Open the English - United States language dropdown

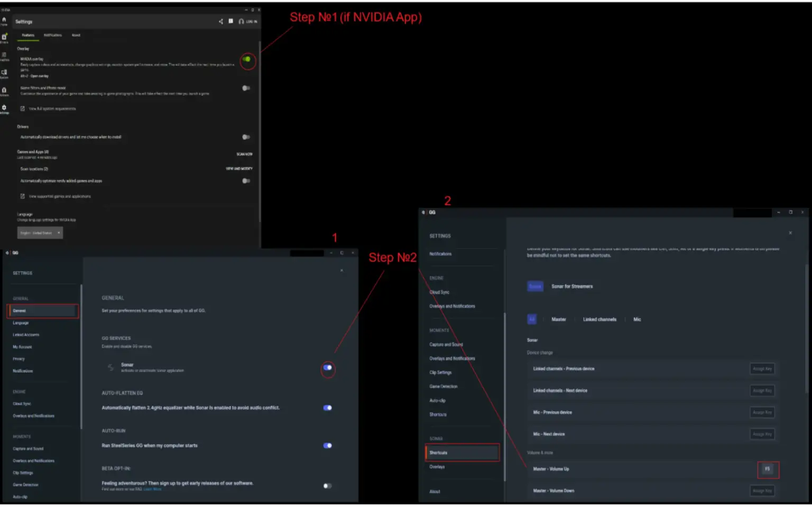(40, 233)
